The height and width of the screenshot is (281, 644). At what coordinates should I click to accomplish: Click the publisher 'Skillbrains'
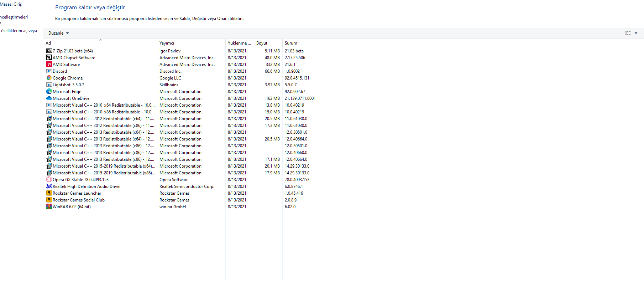point(169,85)
